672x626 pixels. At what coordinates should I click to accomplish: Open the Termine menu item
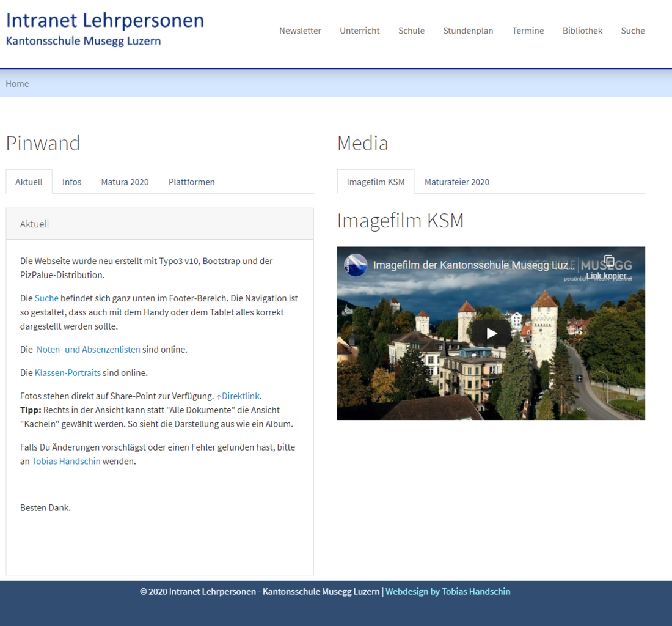coord(528,31)
